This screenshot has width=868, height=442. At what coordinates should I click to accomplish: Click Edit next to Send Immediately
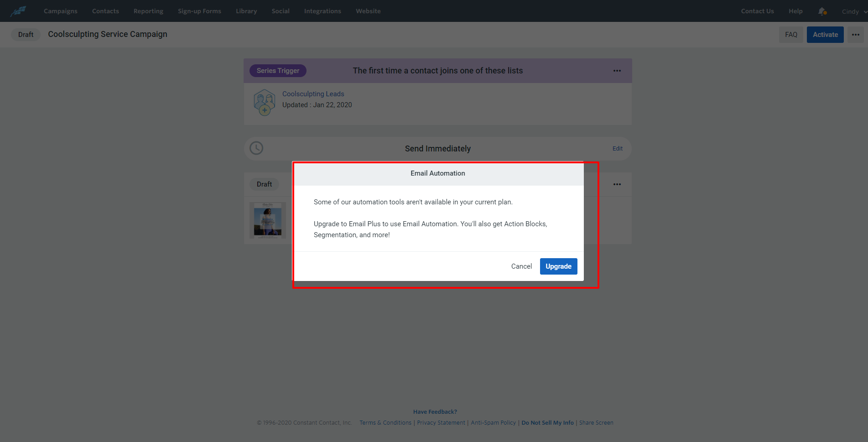(x=617, y=149)
